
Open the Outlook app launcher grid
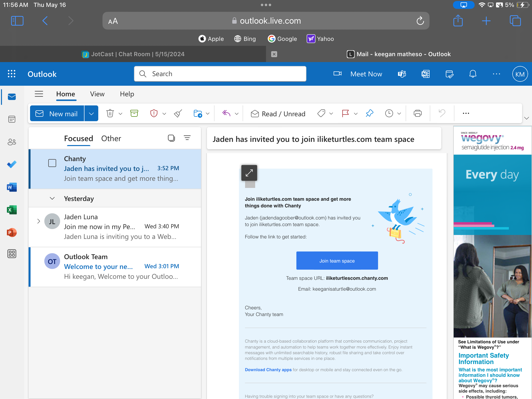[x=12, y=74]
